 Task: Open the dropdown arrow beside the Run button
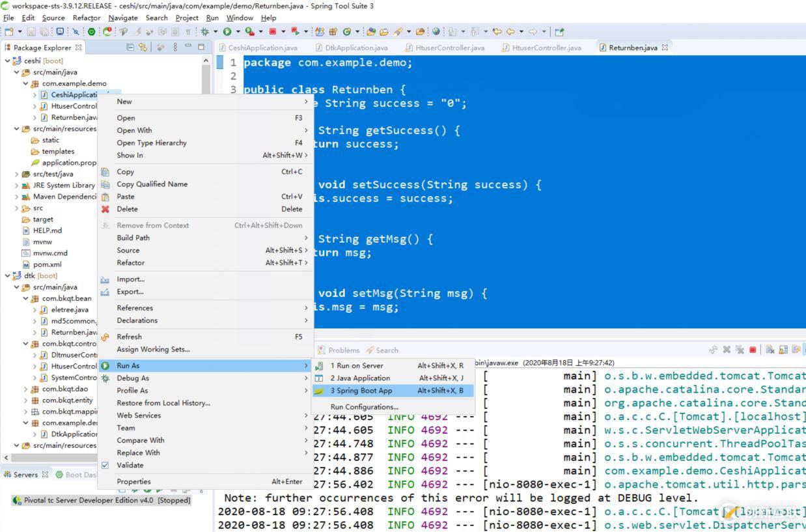pos(238,31)
